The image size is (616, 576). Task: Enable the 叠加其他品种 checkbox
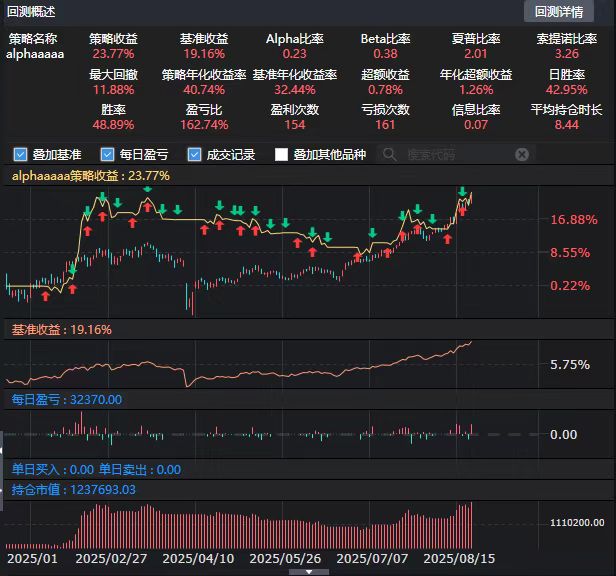coord(281,154)
